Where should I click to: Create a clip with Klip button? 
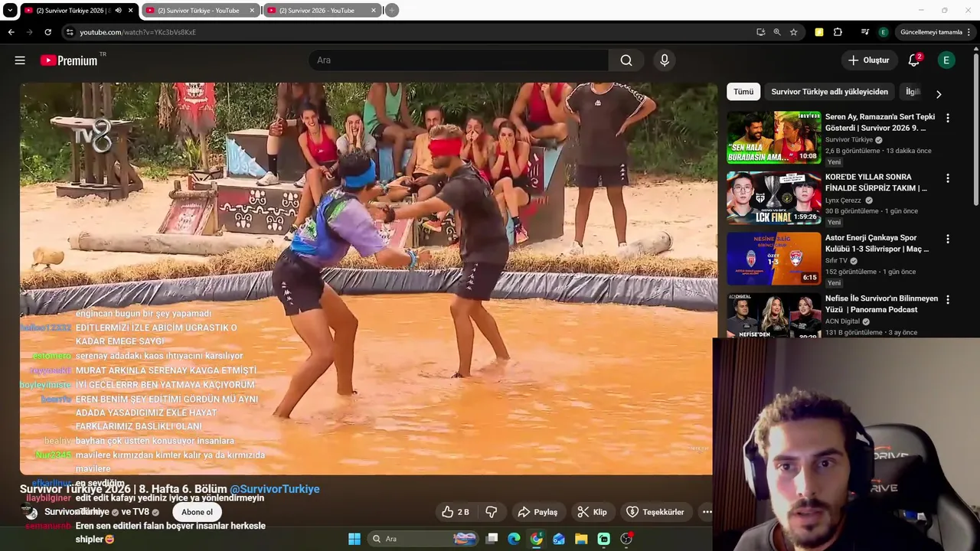coord(592,512)
